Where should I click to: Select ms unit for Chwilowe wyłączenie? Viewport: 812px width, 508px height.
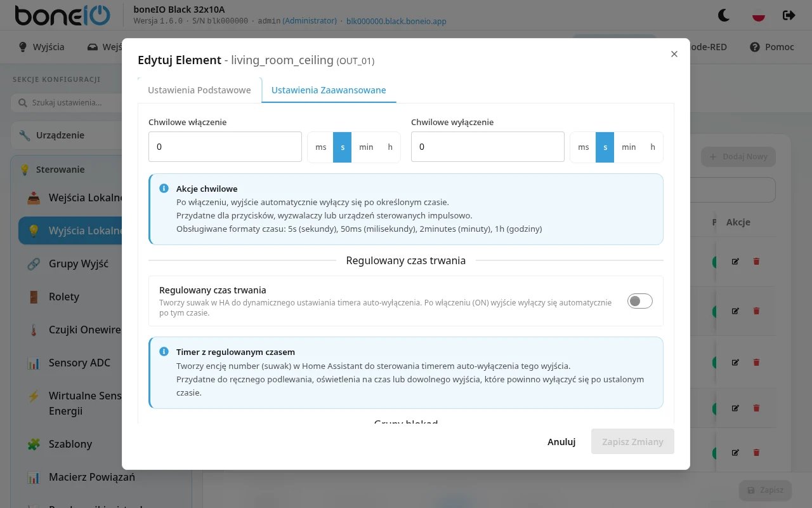tap(584, 147)
